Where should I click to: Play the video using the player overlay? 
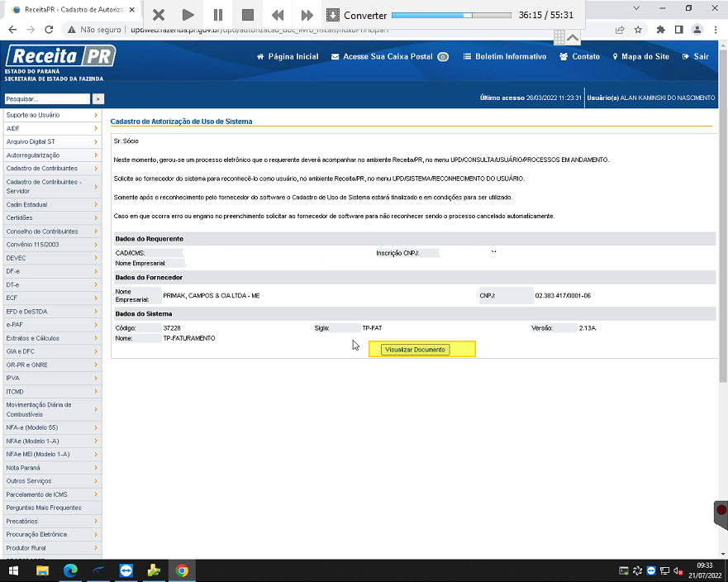pos(188,15)
